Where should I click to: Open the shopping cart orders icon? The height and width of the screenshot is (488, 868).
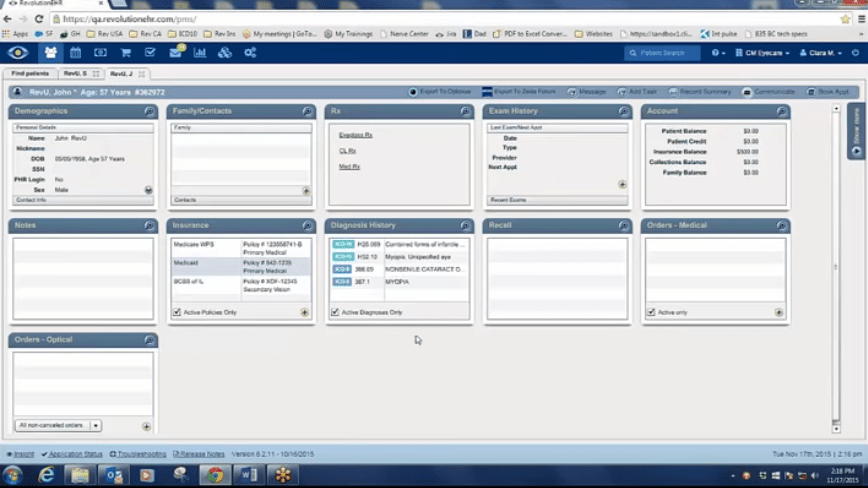126,53
